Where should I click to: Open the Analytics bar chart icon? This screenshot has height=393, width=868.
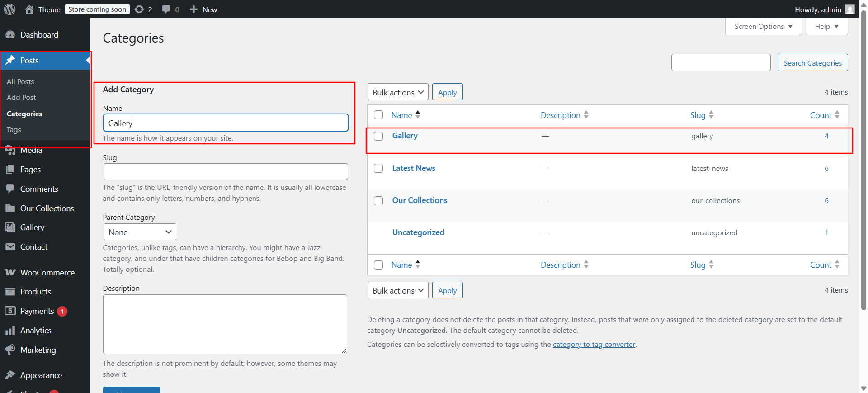coord(10,331)
